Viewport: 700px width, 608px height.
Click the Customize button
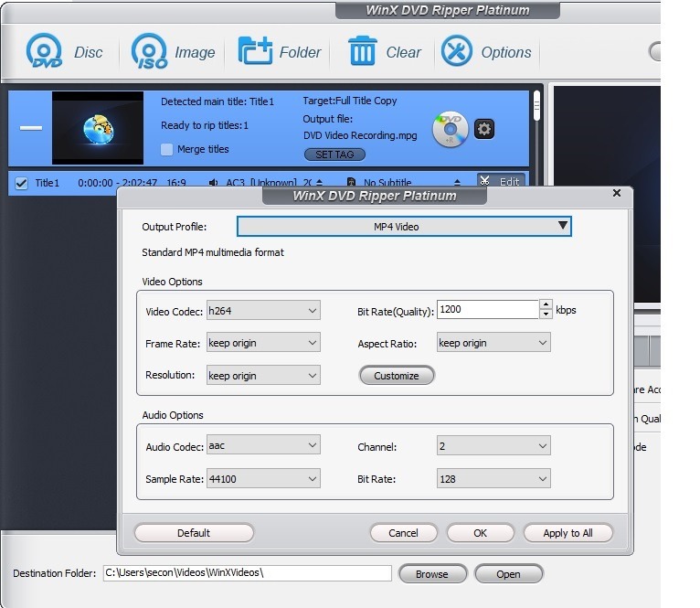coord(397,375)
